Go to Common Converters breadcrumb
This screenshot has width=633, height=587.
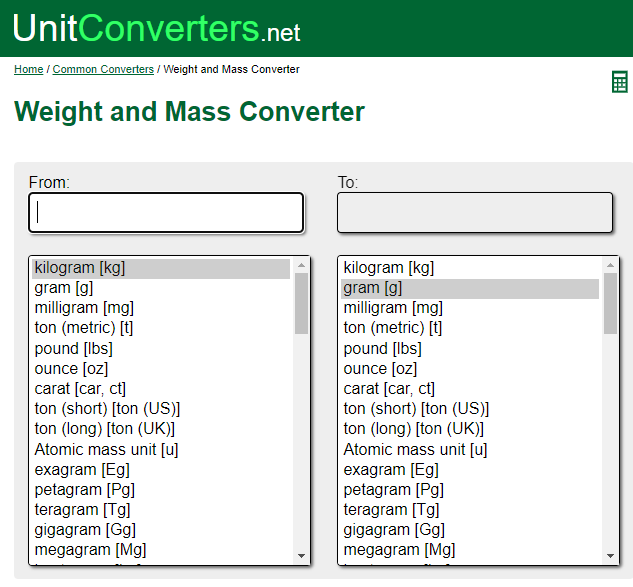pyautogui.click(x=103, y=70)
